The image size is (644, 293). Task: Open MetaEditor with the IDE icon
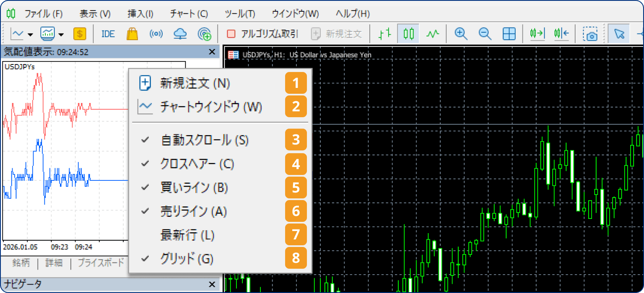107,34
